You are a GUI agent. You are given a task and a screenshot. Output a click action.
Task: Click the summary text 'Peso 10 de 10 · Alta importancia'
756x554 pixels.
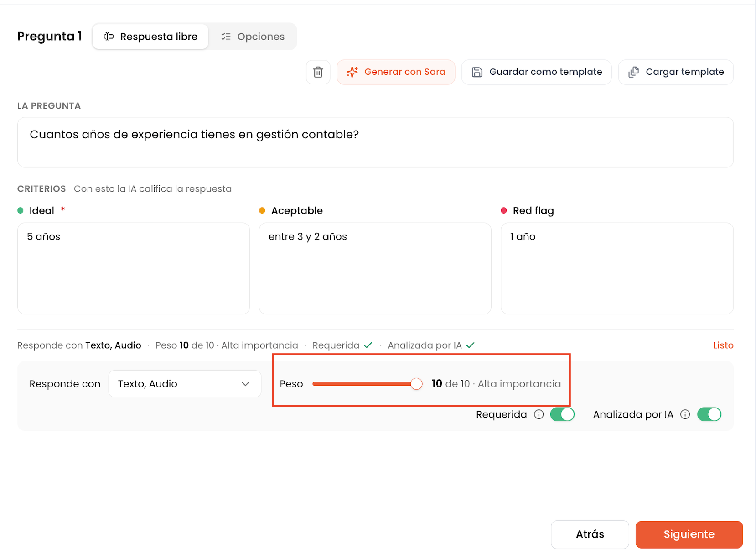[x=227, y=345]
